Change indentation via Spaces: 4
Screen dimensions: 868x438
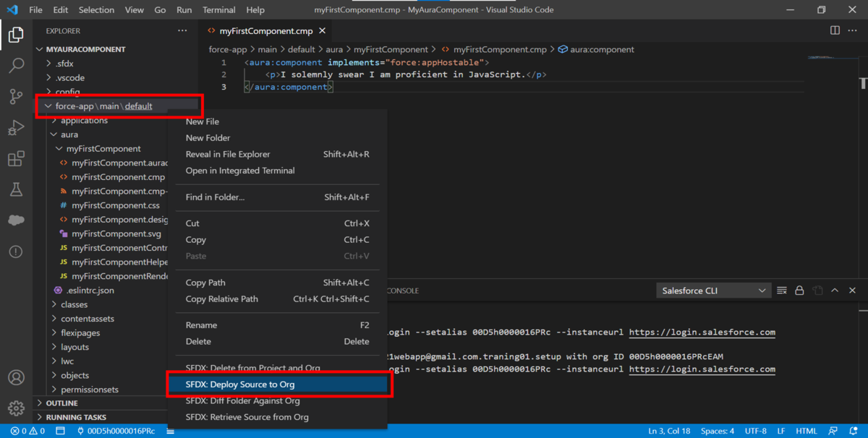(717, 431)
